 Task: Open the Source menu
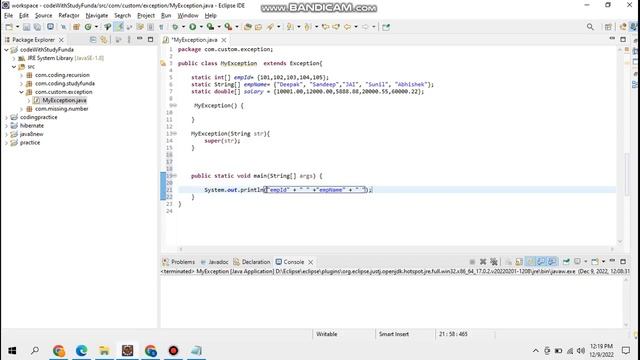tap(43, 16)
